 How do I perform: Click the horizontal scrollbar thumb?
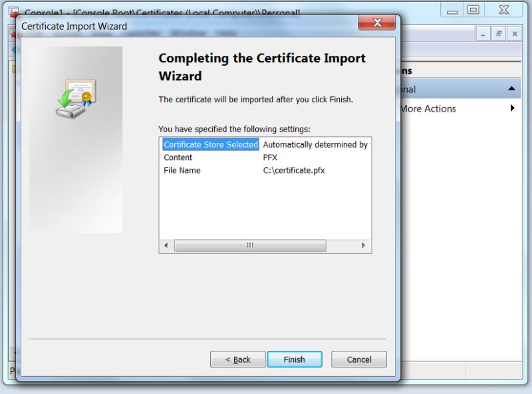pyautogui.click(x=249, y=245)
